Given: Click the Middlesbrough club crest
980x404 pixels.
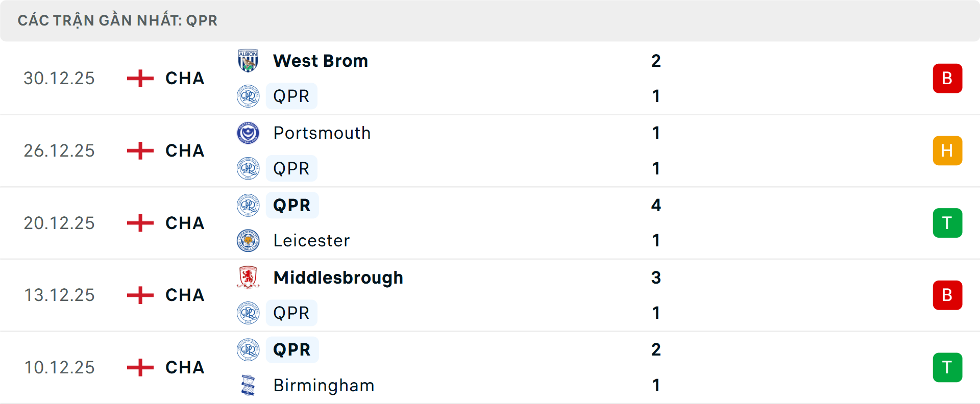Looking at the screenshot, I should [248, 277].
